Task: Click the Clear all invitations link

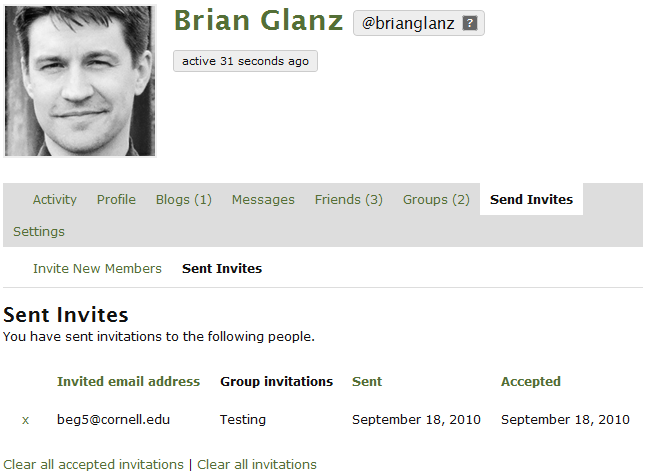Action: (x=257, y=465)
